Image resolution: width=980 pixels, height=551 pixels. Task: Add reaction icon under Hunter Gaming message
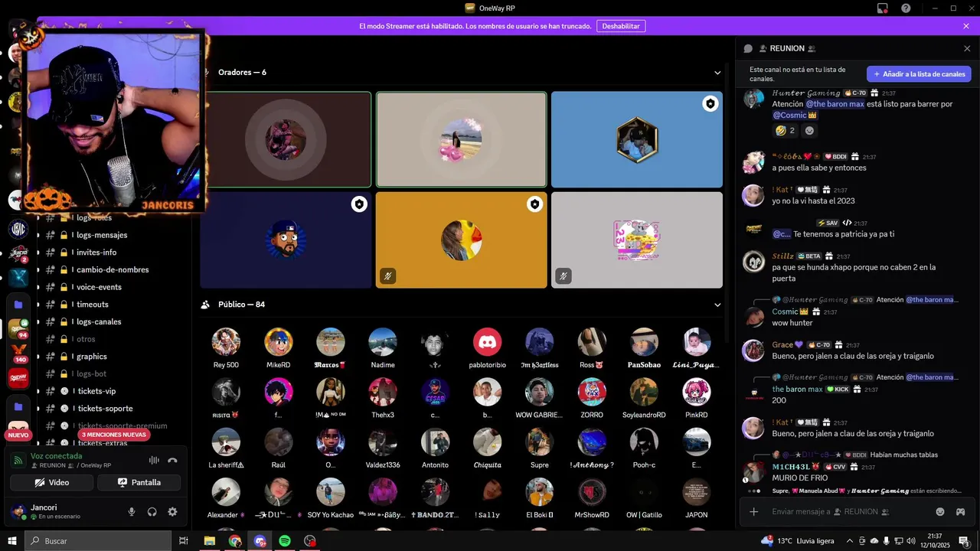coord(809,131)
